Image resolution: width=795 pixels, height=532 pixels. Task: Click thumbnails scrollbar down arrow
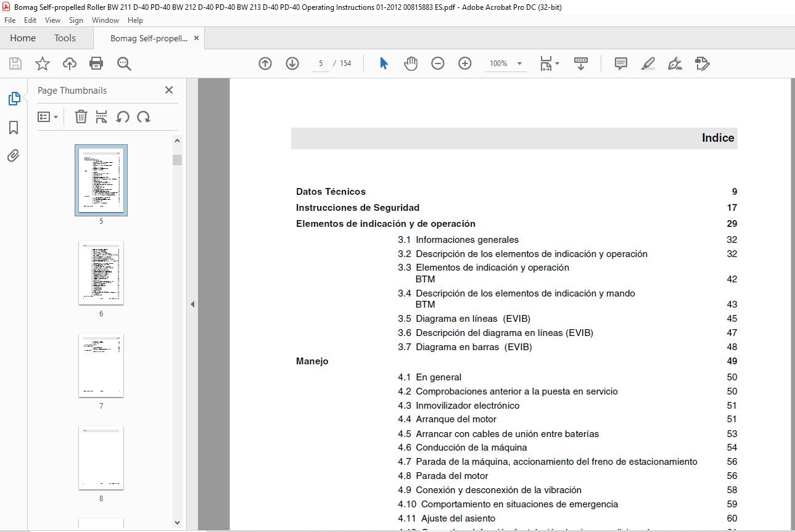[x=178, y=523]
